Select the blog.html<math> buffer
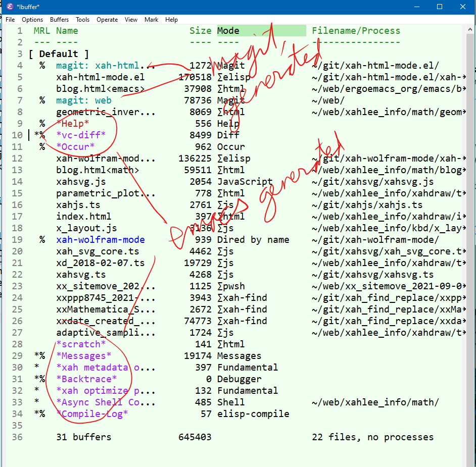The width and height of the screenshot is (476, 467). pyautogui.click(x=98, y=170)
